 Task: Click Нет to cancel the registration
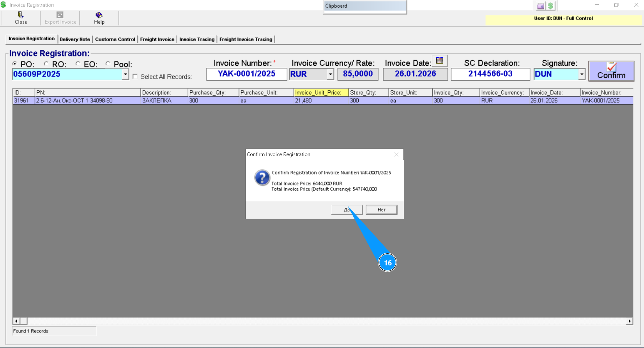(x=382, y=210)
